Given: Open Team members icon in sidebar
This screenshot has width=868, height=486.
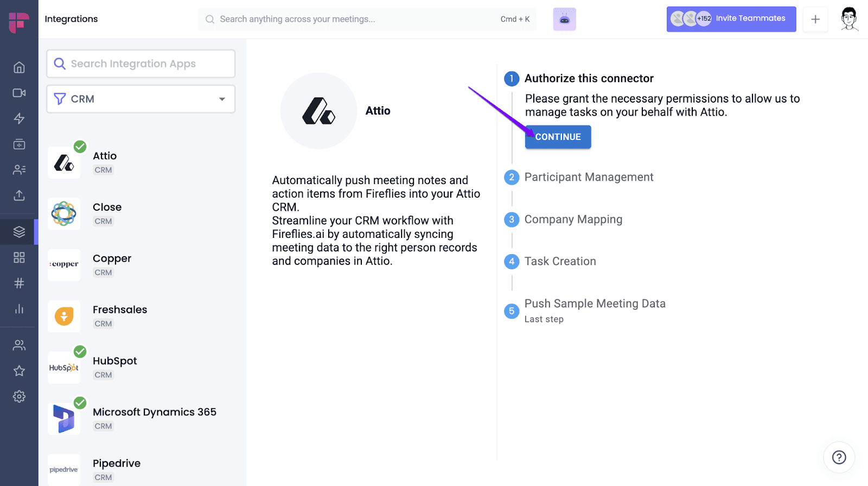Looking at the screenshot, I should 19,345.
